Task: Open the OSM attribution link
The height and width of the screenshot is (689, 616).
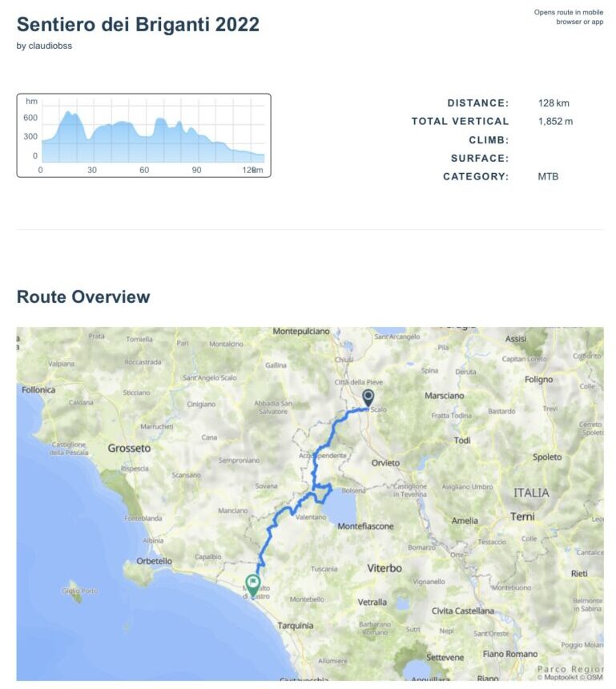Action: point(594,677)
